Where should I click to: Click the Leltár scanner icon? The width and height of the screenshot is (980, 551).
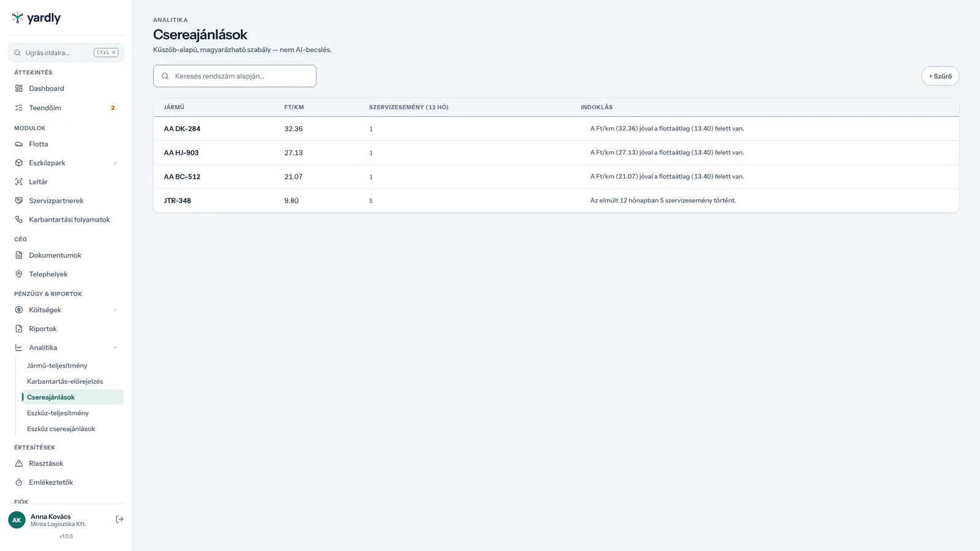coord(19,182)
